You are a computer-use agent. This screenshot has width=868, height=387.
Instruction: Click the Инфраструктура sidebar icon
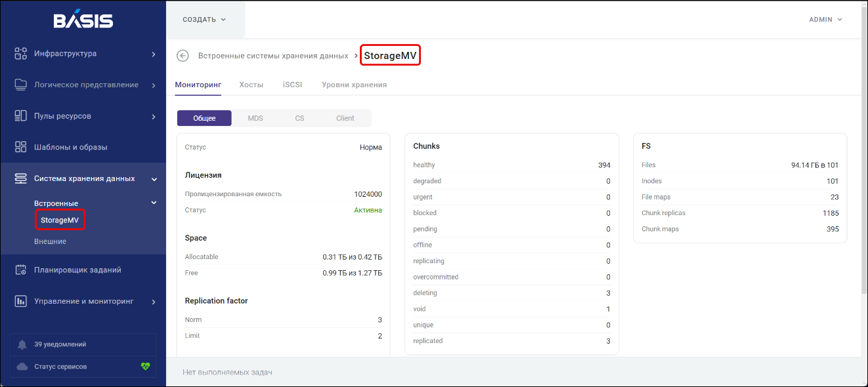pos(20,54)
